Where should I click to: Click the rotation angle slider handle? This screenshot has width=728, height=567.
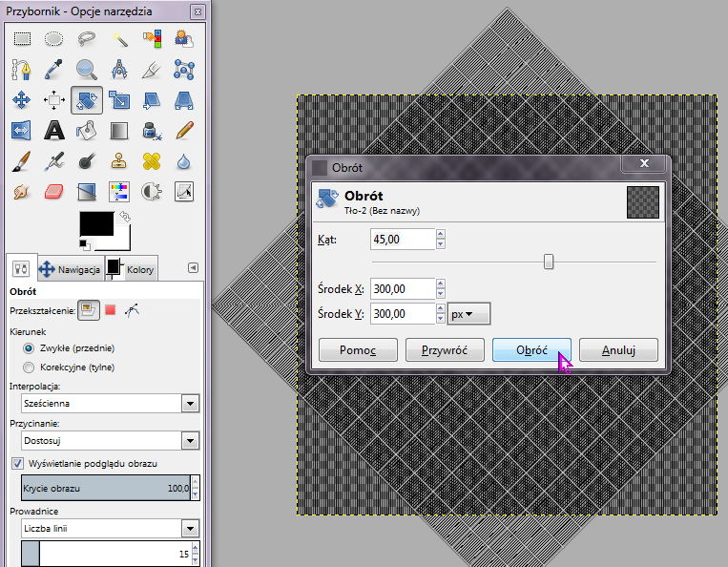pos(549,262)
